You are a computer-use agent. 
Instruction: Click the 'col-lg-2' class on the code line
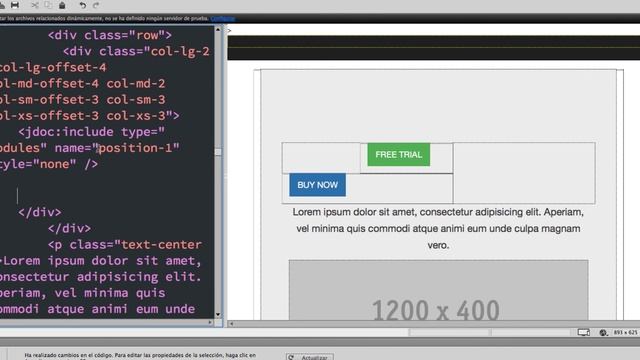pyautogui.click(x=180, y=51)
